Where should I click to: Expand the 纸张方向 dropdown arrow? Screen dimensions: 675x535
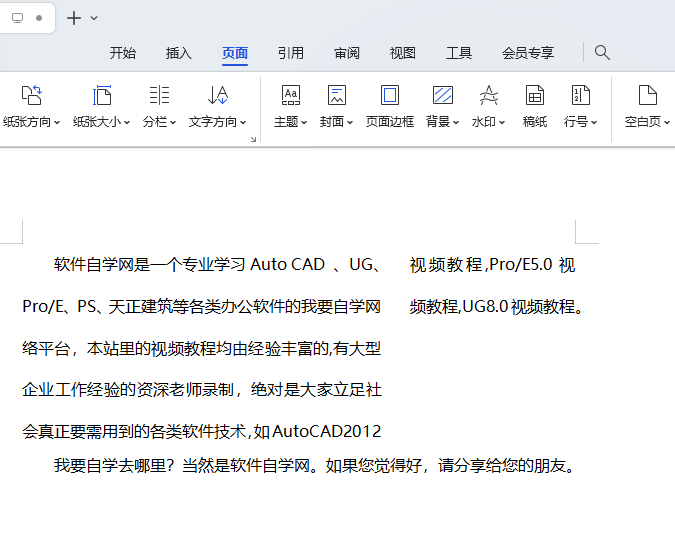57,122
